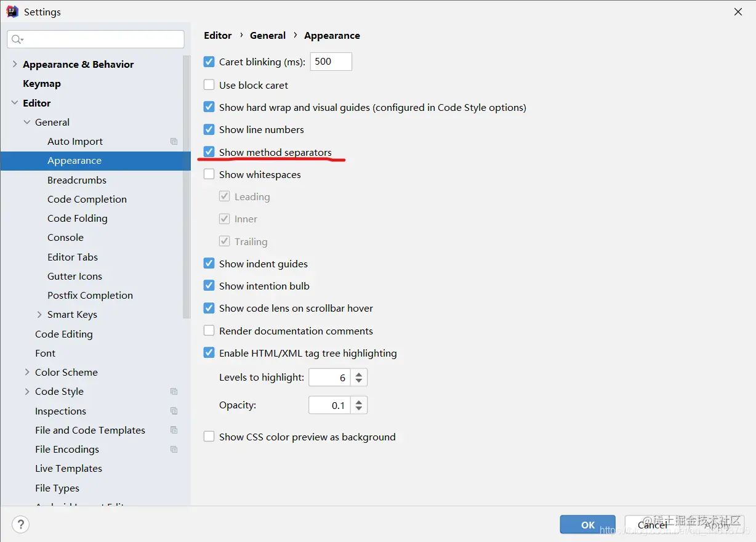Click Editor in the breadcrumb path

218,35
